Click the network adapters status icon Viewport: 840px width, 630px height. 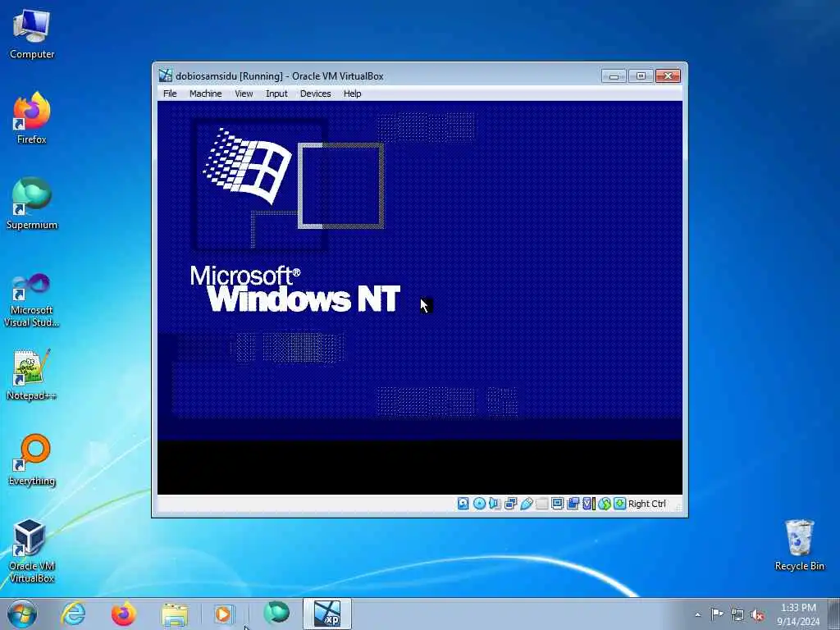(x=510, y=504)
